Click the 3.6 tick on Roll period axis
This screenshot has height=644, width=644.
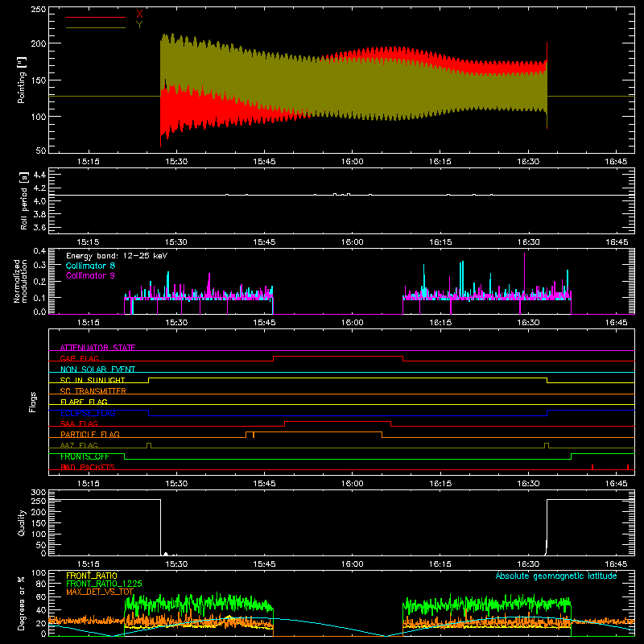point(39,228)
